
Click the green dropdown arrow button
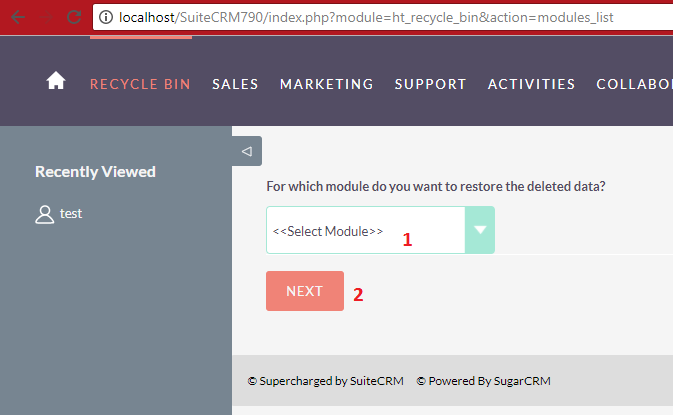[480, 230]
